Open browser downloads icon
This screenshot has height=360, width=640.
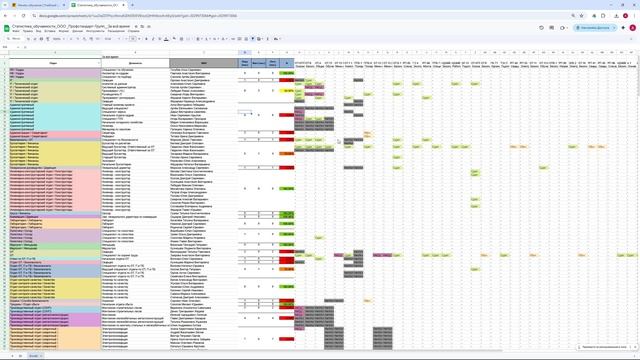tap(616, 16)
